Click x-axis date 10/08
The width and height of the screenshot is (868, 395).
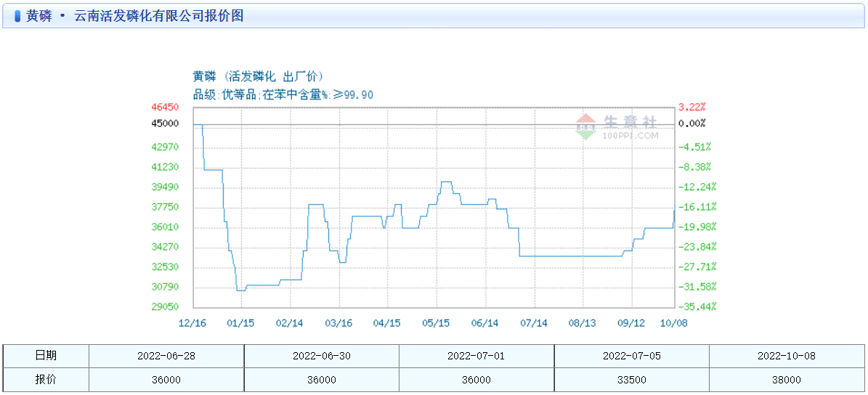[674, 324]
